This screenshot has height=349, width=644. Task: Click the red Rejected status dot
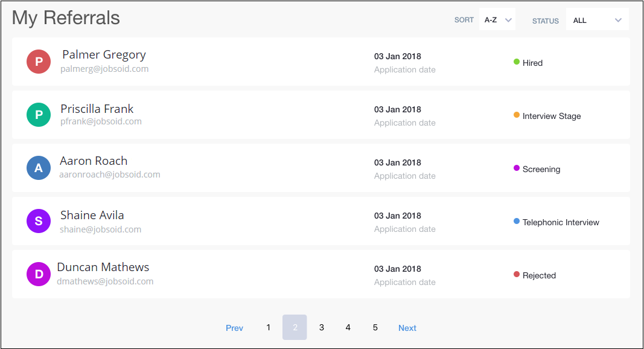[517, 274]
